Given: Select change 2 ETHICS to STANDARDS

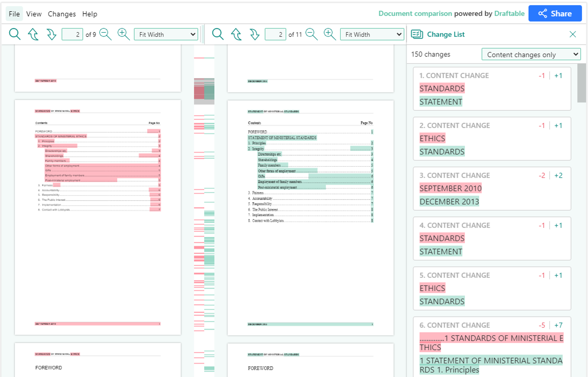Looking at the screenshot, I should (492, 139).
